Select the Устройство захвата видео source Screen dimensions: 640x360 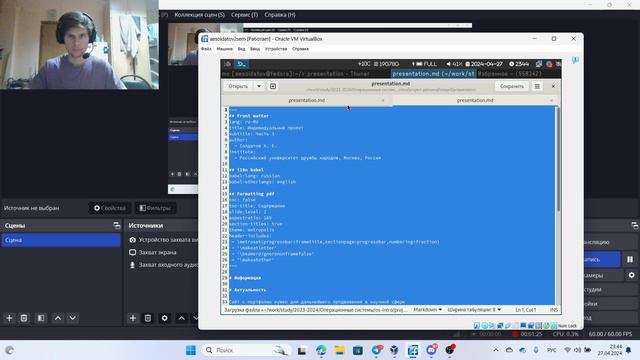(163, 240)
